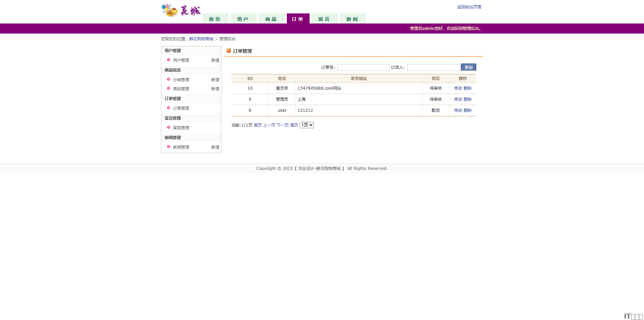Click 修改 for order ID 10
The image size is (644, 320).
[x=458, y=88]
